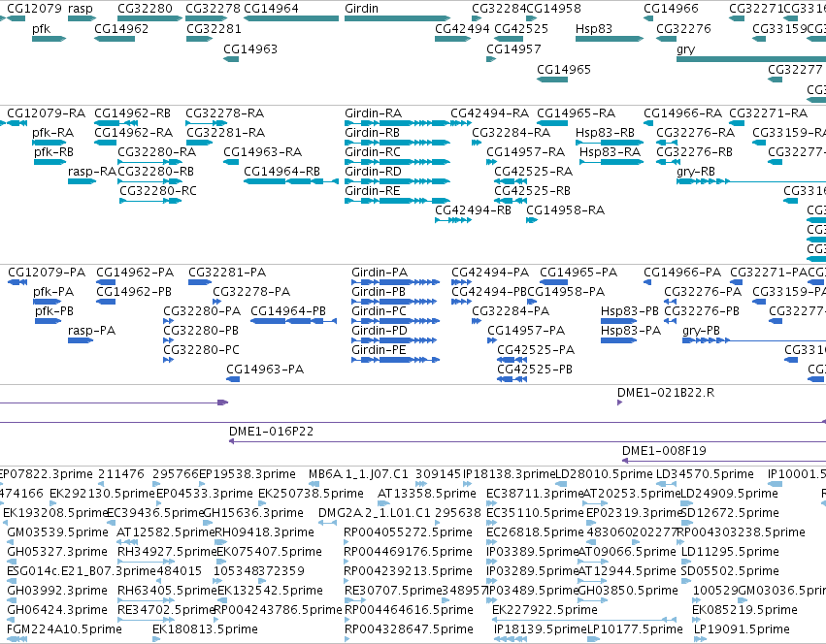Open transcript CG14964-RB

281,172
